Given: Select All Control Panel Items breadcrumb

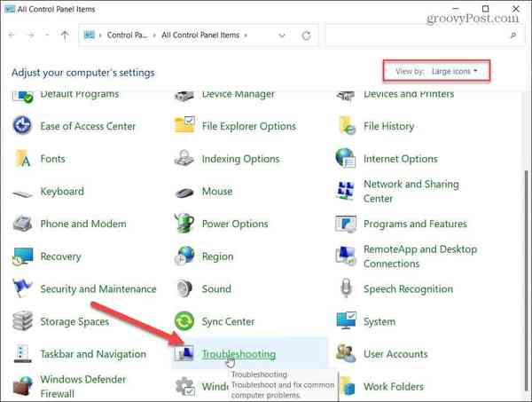Looking at the screenshot, I should [x=200, y=35].
